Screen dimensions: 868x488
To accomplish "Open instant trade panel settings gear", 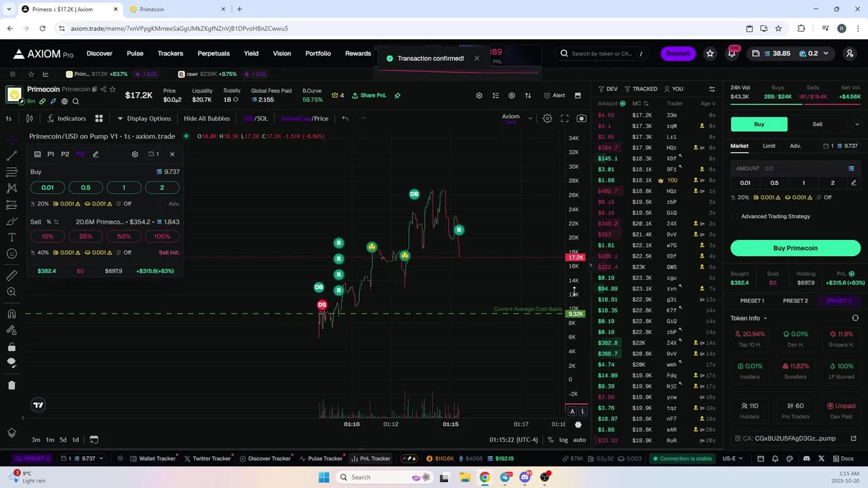I will click(135, 155).
